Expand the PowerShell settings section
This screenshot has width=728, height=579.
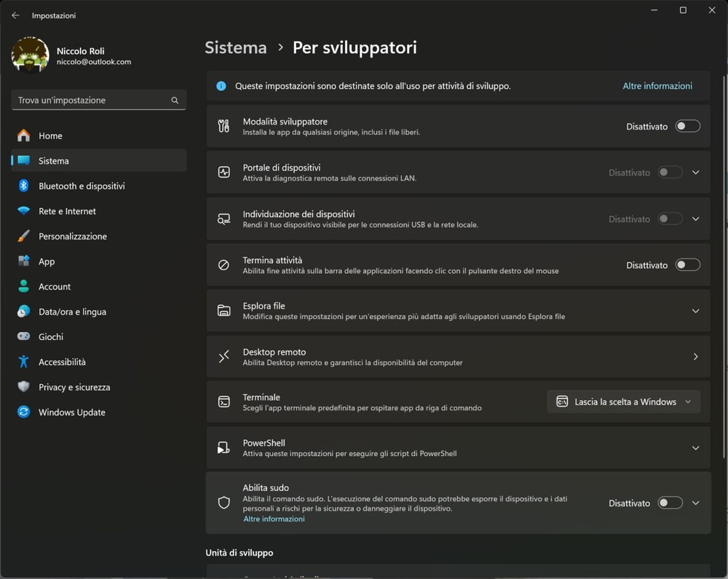[695, 448]
